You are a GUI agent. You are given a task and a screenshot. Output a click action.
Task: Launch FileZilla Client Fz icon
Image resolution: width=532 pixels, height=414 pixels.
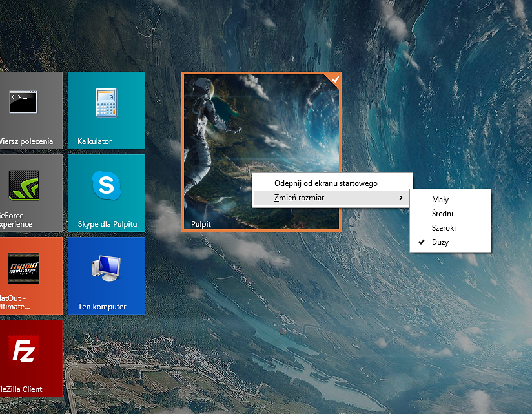[x=24, y=351]
